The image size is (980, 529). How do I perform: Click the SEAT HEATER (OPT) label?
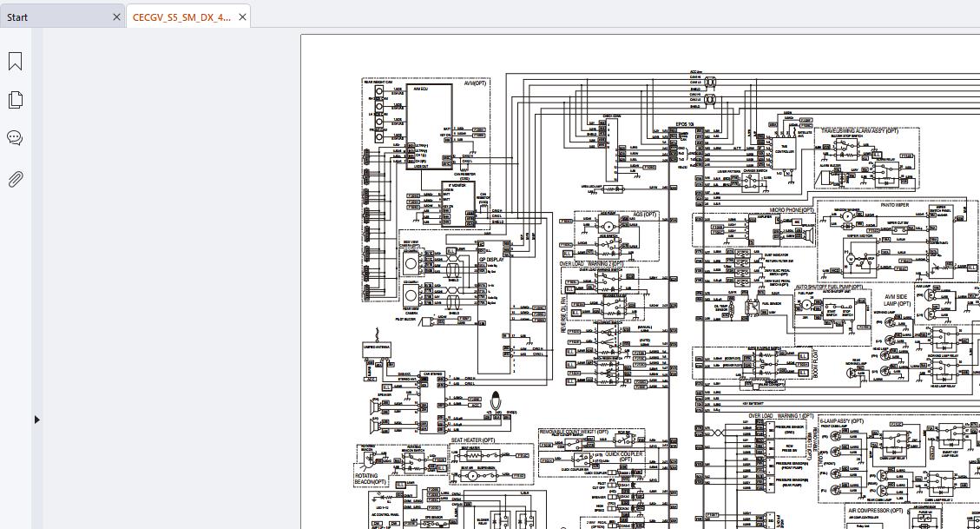point(473,440)
